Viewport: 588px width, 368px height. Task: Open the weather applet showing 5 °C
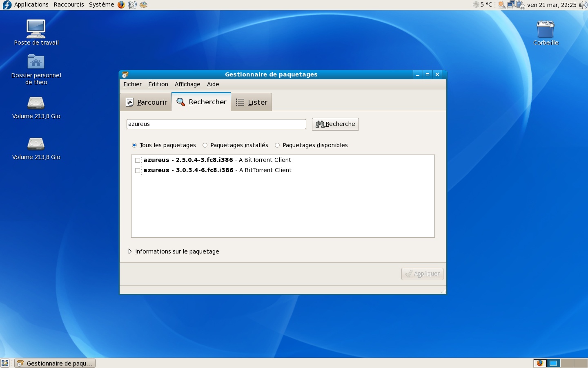483,5
